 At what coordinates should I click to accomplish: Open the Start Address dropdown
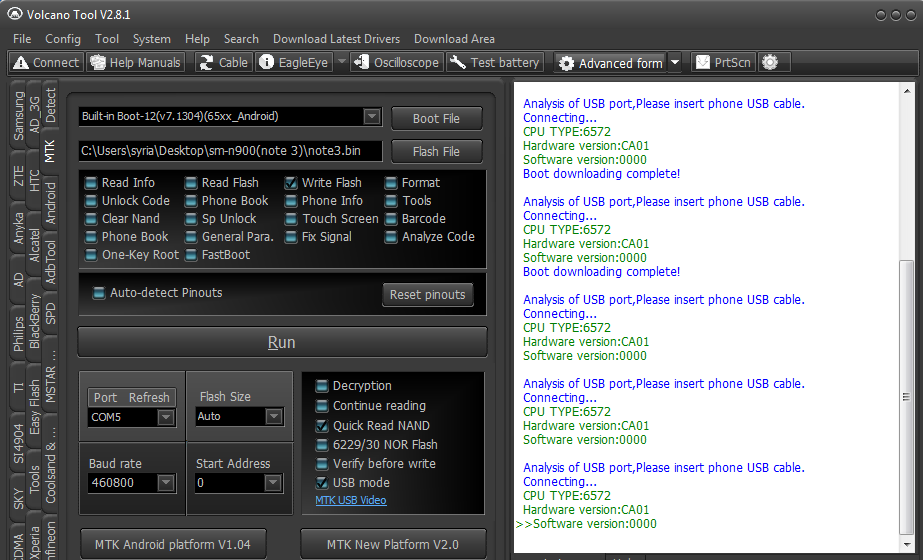click(x=273, y=483)
